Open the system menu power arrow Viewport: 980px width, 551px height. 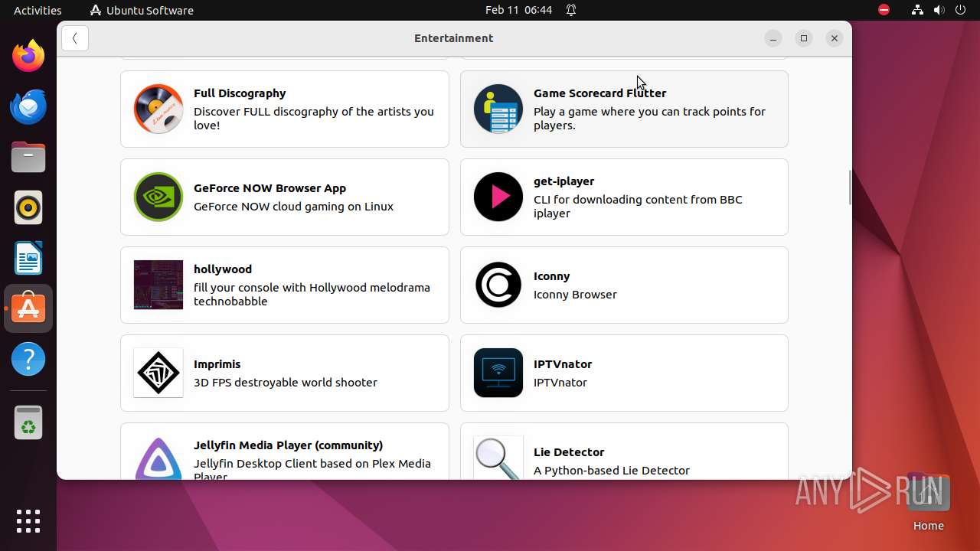[961, 10]
